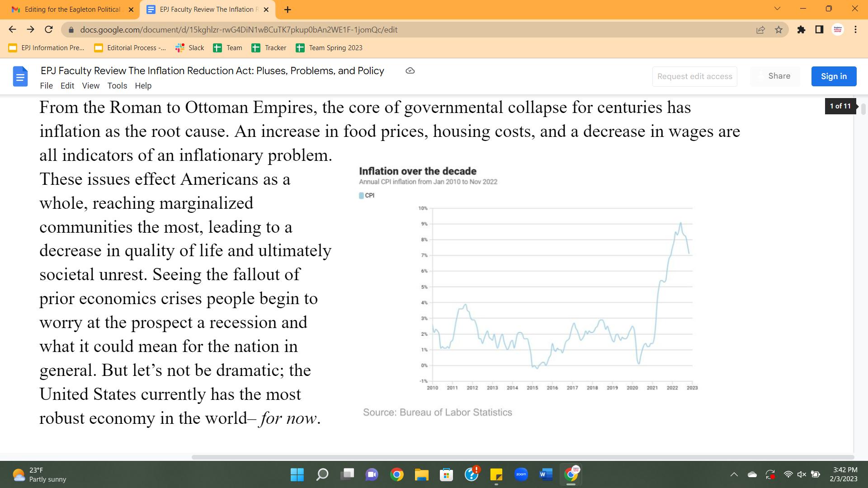The image size is (868, 488).
Task: Open the View menu
Action: pos(90,86)
